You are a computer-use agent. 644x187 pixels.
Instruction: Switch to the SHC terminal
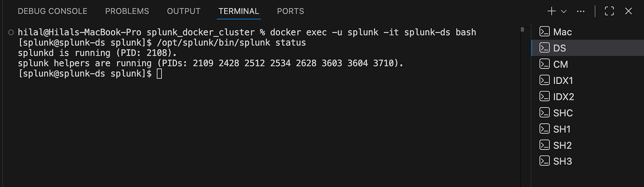pyautogui.click(x=563, y=113)
